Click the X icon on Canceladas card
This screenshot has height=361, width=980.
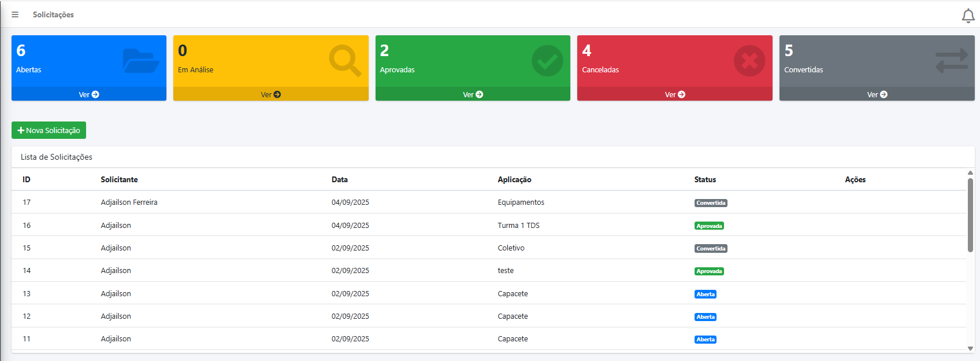[749, 61]
